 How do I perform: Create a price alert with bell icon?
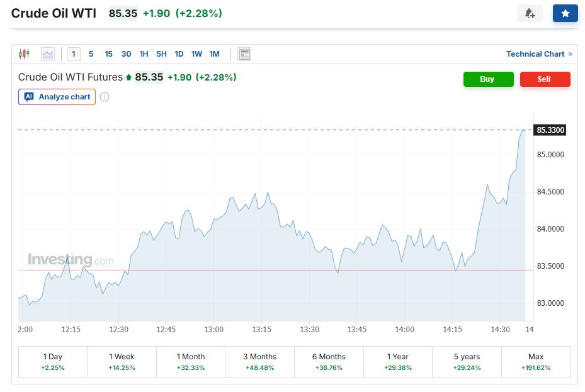point(530,13)
